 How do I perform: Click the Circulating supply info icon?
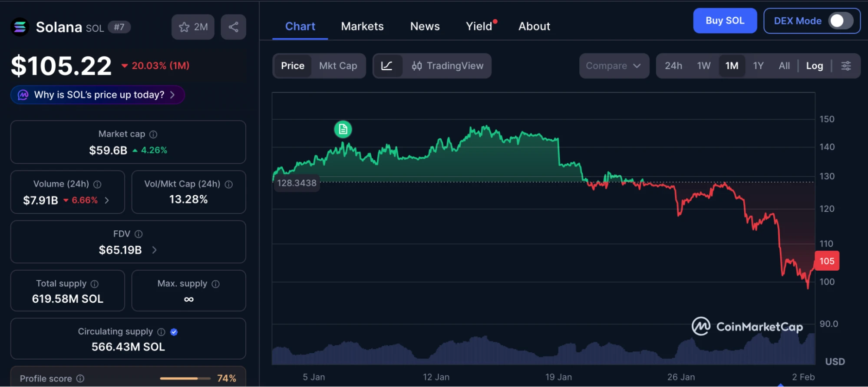pyautogui.click(x=161, y=332)
